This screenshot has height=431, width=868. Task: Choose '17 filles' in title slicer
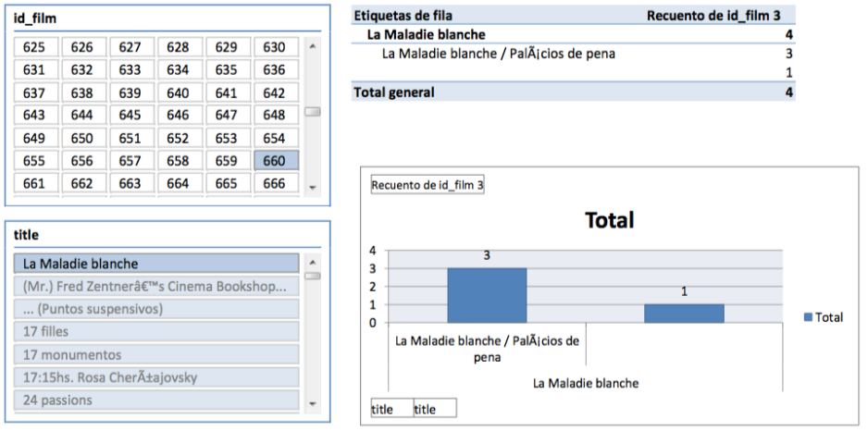coord(156,331)
